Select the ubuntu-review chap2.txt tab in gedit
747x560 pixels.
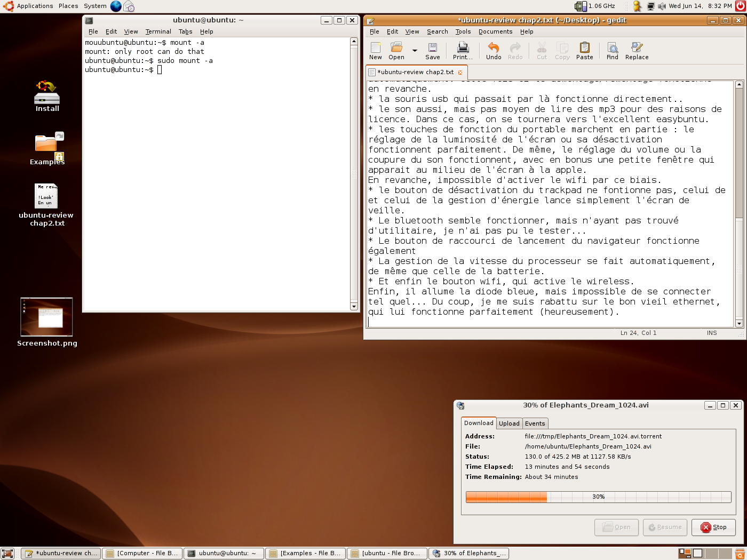[x=415, y=72]
